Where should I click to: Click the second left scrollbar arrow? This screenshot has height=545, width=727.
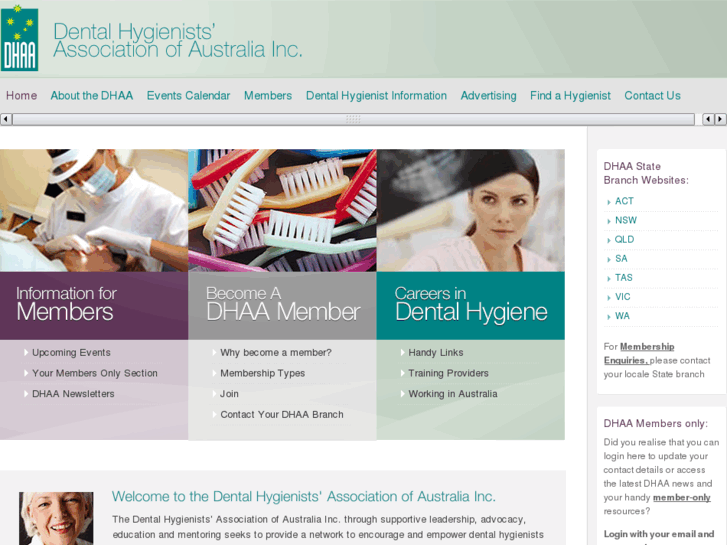tap(708, 119)
